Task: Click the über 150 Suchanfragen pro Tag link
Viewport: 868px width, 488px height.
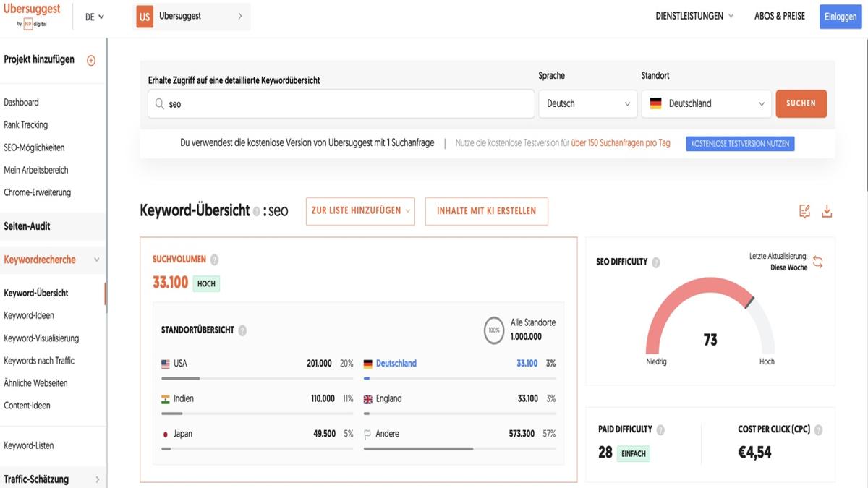Action: [x=621, y=143]
